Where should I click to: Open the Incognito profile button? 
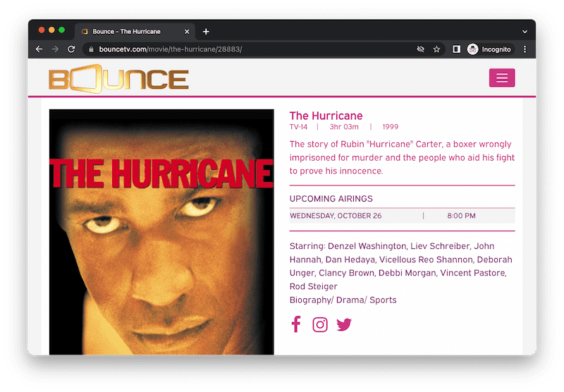click(x=490, y=49)
